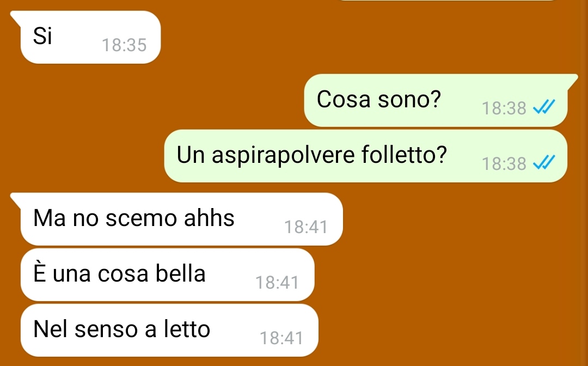
Task: Click the 18:38 timestamp beside 'Cosa sono?'
Action: click(504, 108)
